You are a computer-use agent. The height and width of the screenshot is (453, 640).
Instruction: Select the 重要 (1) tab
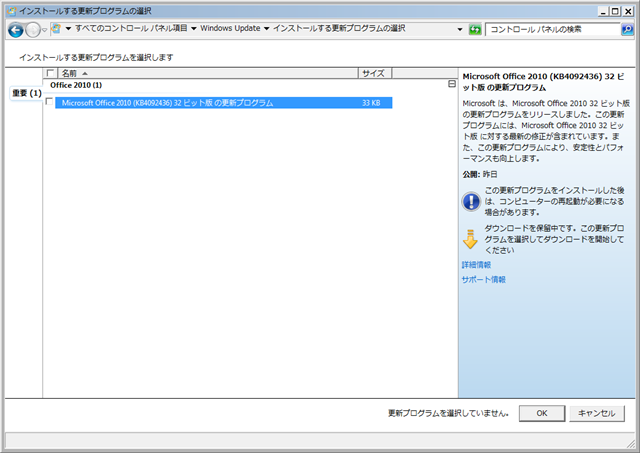(x=27, y=93)
